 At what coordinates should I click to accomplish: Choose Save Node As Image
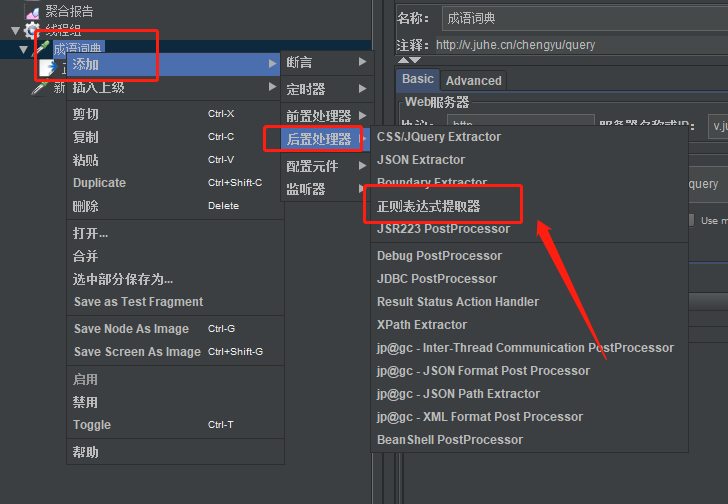[x=176, y=329]
